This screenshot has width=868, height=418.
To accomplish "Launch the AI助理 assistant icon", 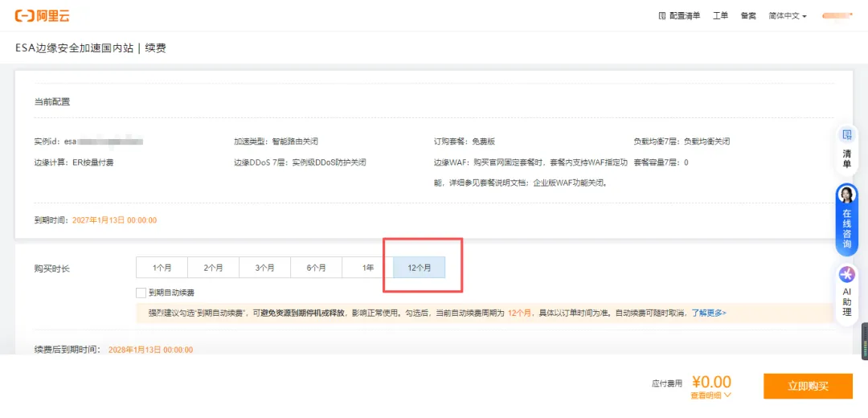I will tap(846, 275).
